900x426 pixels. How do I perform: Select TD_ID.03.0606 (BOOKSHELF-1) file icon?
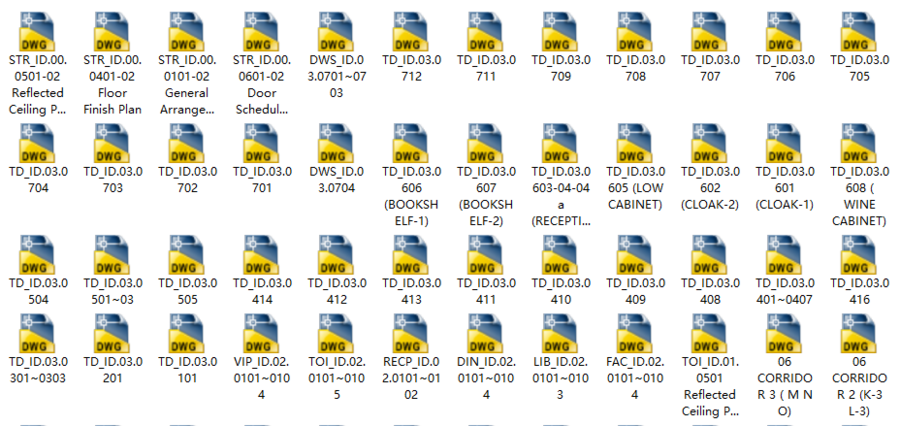(x=411, y=144)
